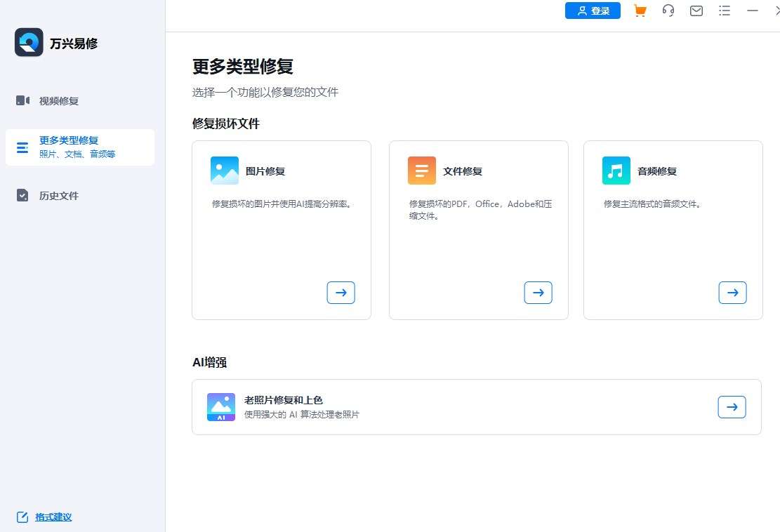Click the 选择一个功能以修复您的文件 subtitle

click(265, 92)
